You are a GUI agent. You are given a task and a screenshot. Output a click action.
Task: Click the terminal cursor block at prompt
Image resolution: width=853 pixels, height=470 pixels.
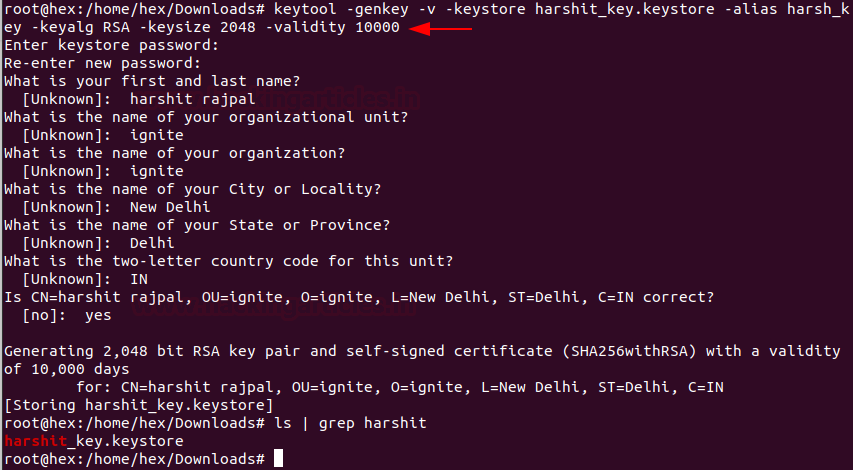278,458
